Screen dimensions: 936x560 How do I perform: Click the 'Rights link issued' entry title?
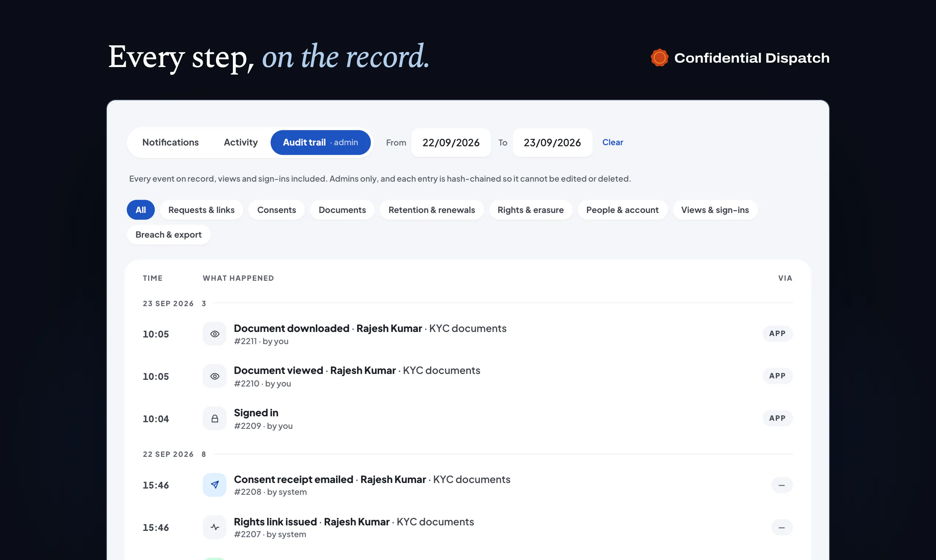[275, 522]
